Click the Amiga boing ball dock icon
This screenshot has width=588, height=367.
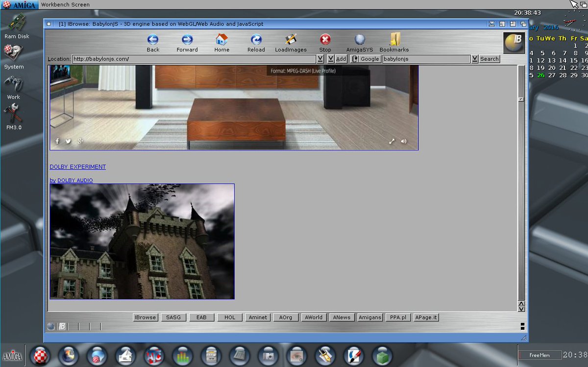40,356
